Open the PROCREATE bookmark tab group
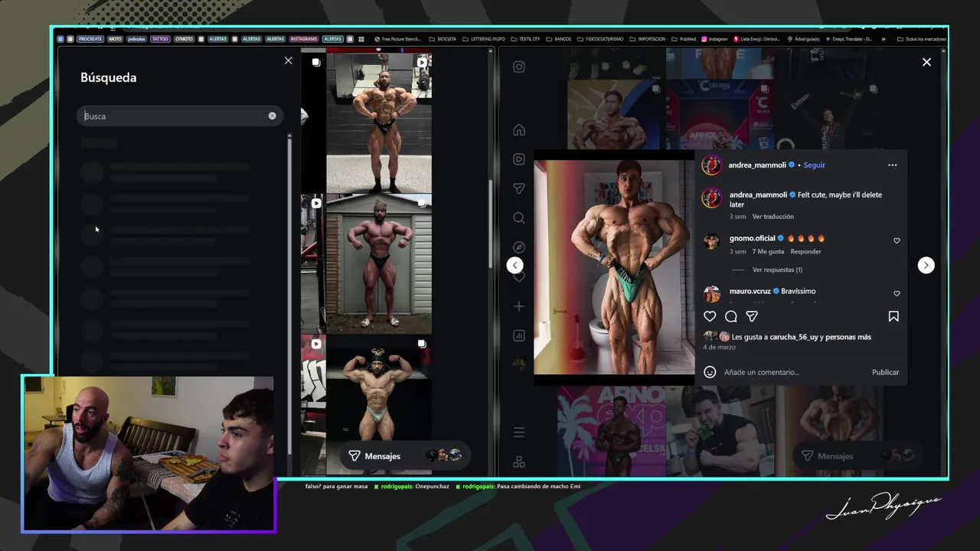 coord(90,39)
